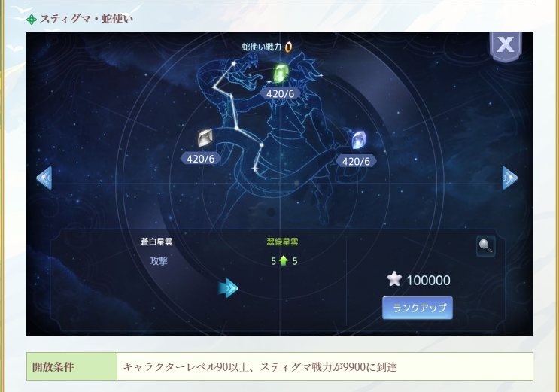Image resolution: width=559 pixels, height=392 pixels.
Task: Click the cyan double-arrow icon in the stats panel
Action: point(228,288)
